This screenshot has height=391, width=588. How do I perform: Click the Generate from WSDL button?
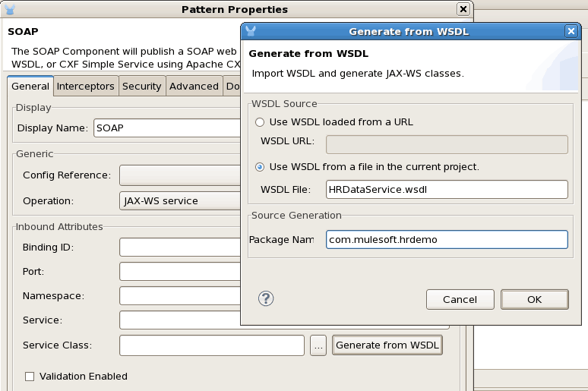pos(387,345)
